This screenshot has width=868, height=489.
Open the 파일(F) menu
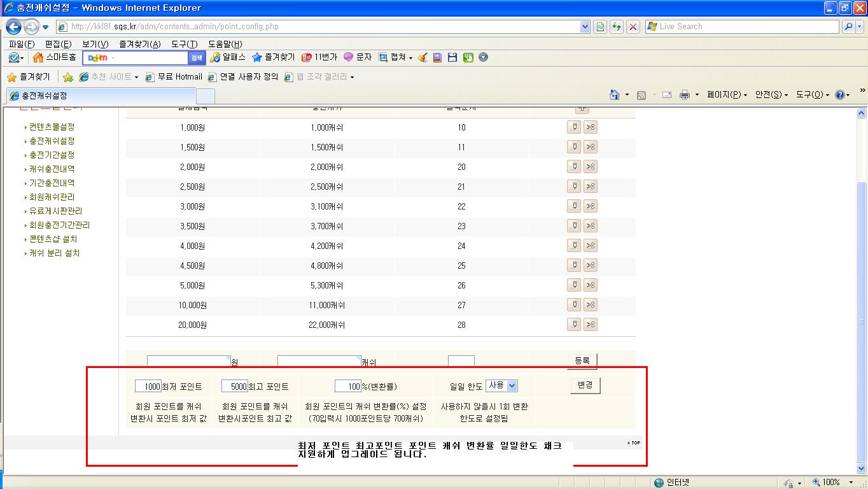click(22, 44)
